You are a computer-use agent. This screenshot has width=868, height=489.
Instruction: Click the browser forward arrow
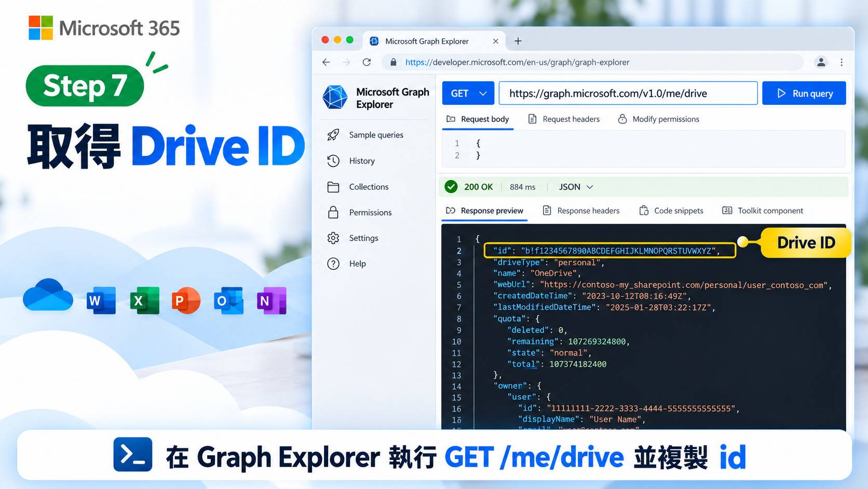[x=346, y=62]
